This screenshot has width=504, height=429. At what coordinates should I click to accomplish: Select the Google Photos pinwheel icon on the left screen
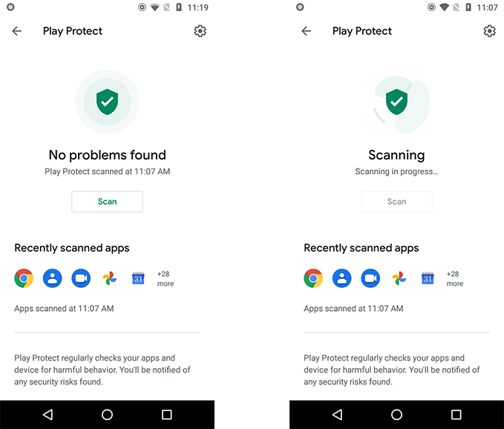click(110, 278)
